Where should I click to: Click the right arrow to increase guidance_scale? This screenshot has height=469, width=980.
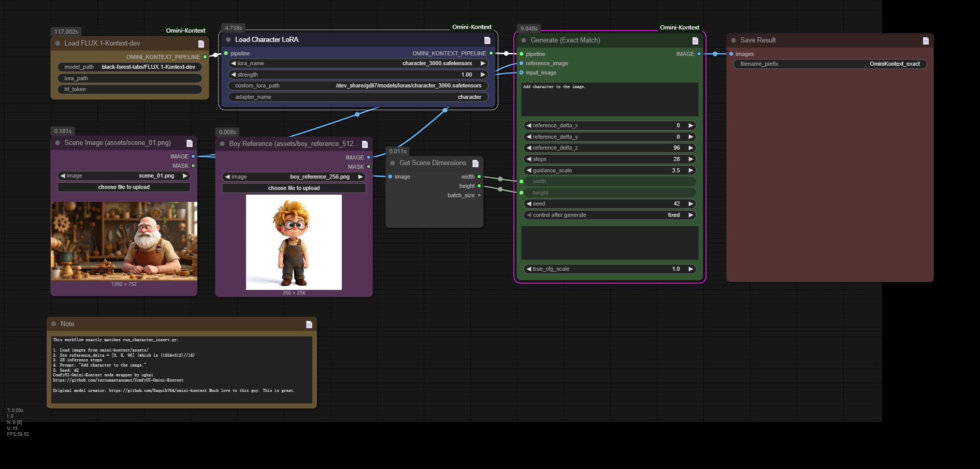[690, 170]
